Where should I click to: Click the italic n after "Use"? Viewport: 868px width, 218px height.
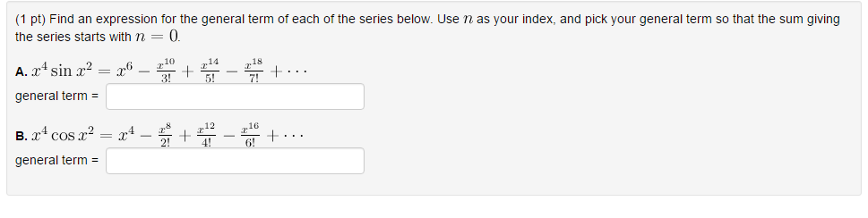(468, 19)
